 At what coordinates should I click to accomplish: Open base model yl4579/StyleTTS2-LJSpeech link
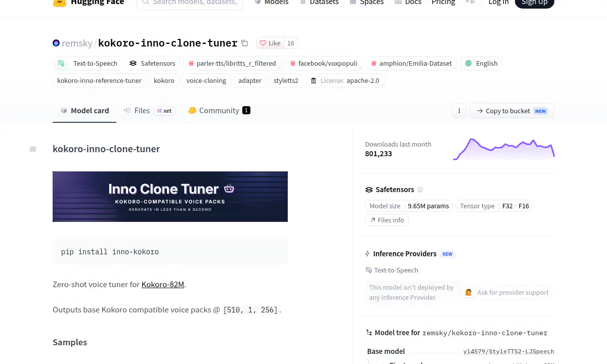509,351
